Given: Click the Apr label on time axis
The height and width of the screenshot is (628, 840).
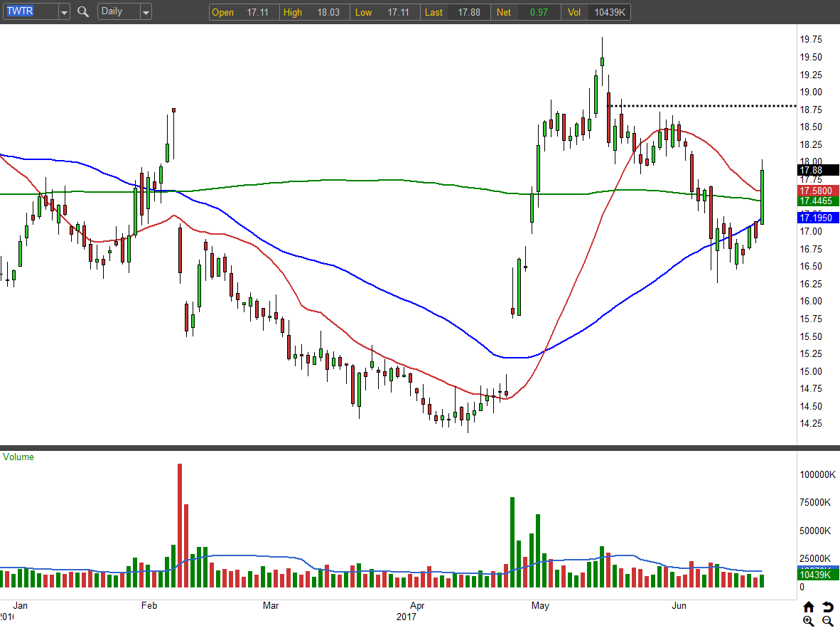Looking at the screenshot, I should tap(416, 605).
